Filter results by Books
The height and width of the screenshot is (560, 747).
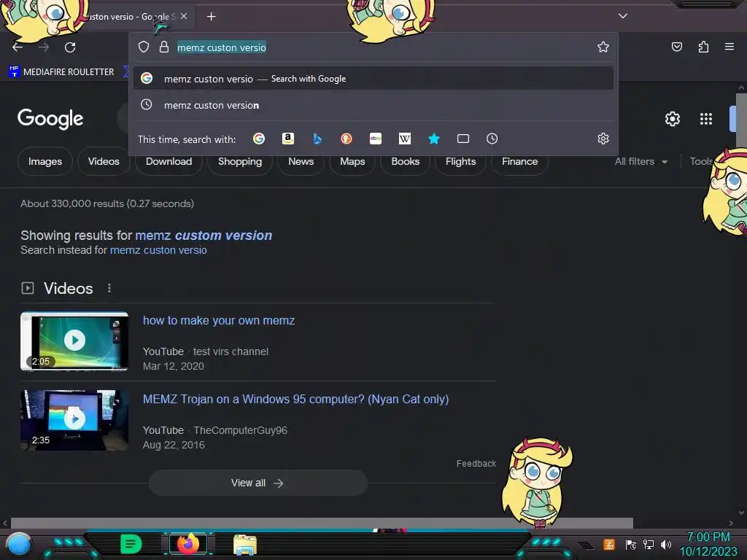(405, 161)
